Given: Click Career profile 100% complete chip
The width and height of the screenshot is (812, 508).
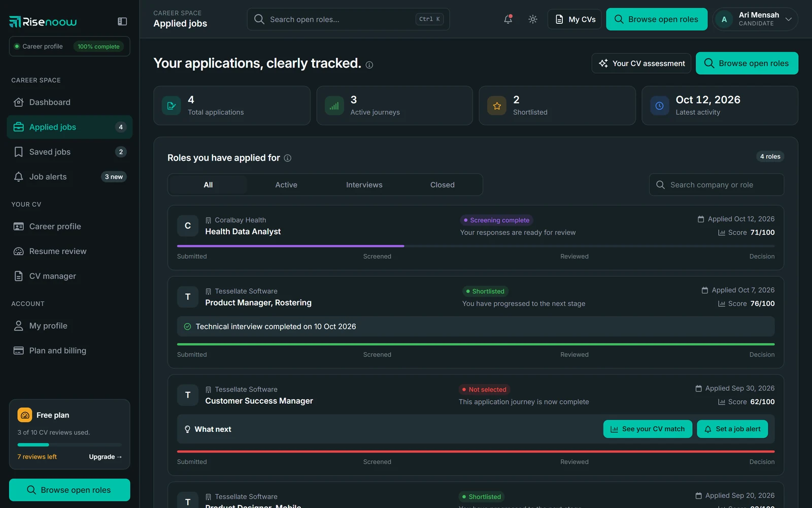Looking at the screenshot, I should tap(70, 46).
